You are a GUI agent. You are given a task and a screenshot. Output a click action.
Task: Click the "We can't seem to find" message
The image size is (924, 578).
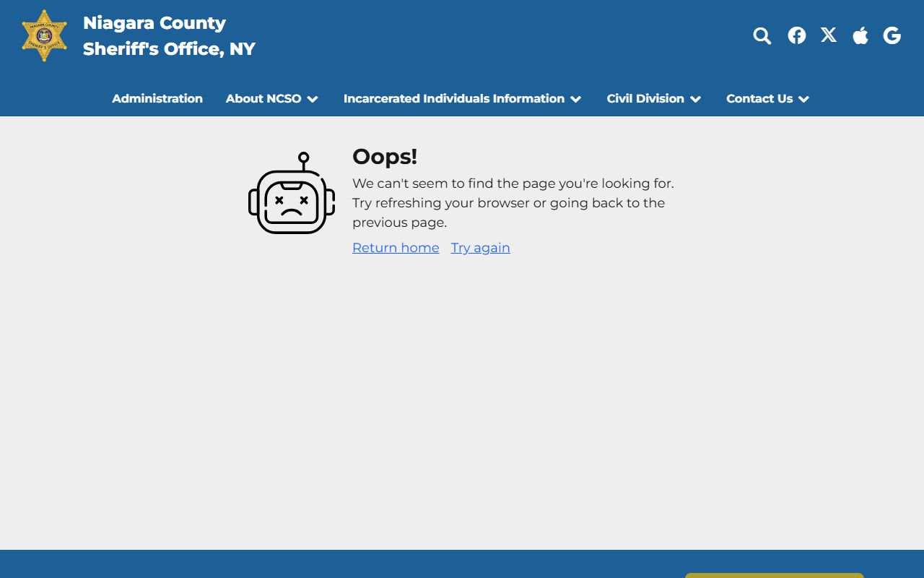pos(513,203)
